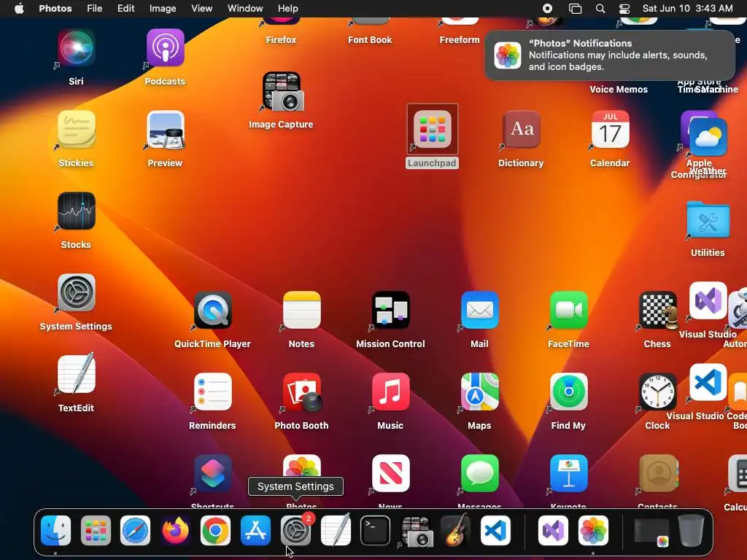Screen dimensions: 747x560
Task: Open the Clock desktop icon
Action: (x=658, y=392)
